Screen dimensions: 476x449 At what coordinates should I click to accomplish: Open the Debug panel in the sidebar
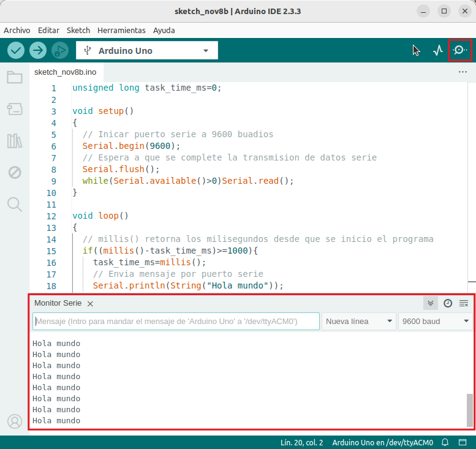pyautogui.click(x=15, y=173)
